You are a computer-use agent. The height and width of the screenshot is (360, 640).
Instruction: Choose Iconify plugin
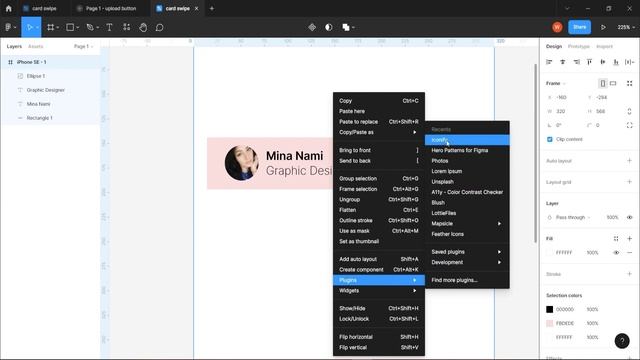point(467,140)
